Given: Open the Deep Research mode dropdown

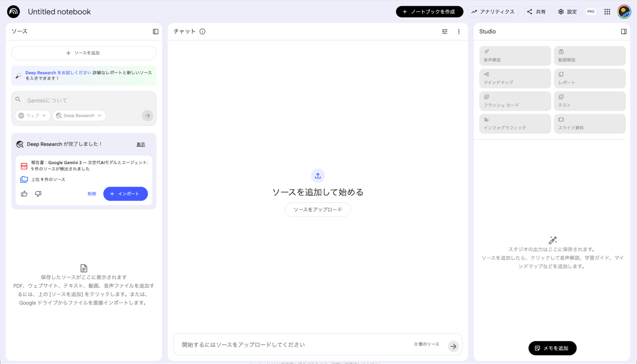Looking at the screenshot, I should click(x=79, y=116).
